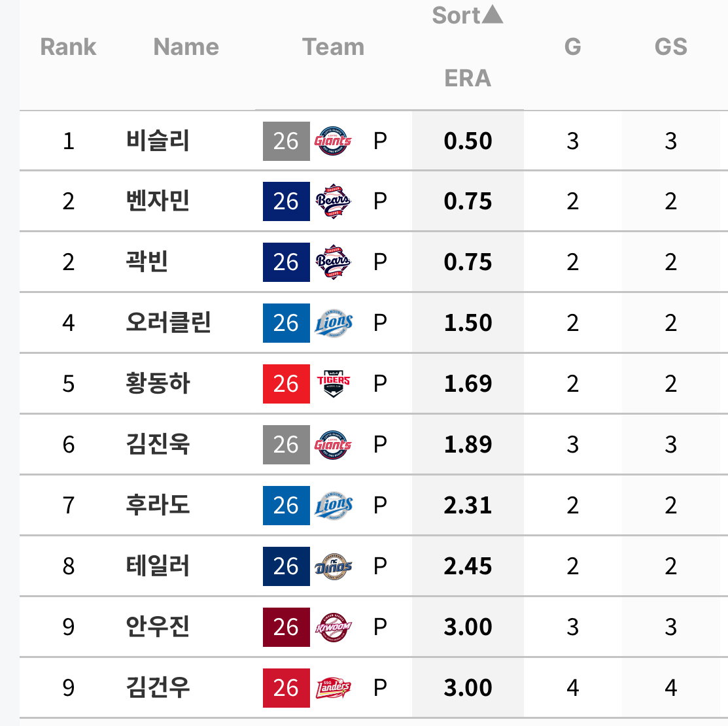728x726 pixels.
Task: Open player 곽빈 profile
Action: tap(147, 262)
